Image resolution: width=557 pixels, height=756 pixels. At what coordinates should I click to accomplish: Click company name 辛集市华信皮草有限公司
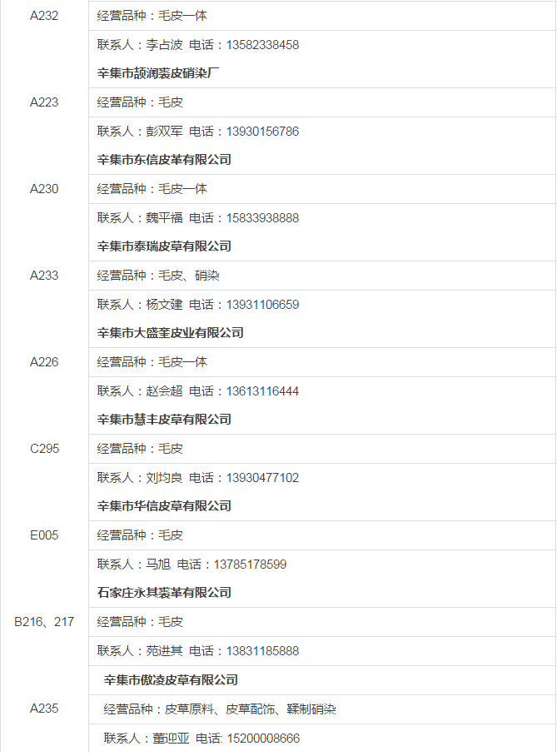[164, 505]
